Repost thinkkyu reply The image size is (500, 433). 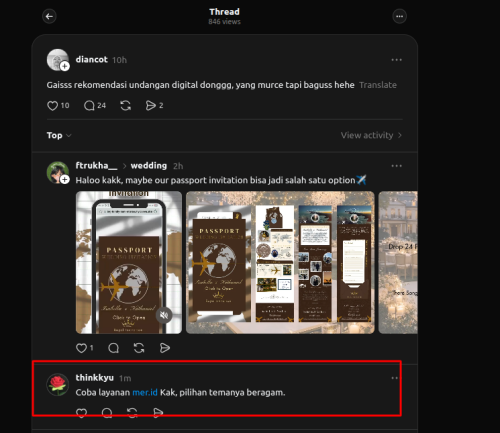[x=132, y=413]
